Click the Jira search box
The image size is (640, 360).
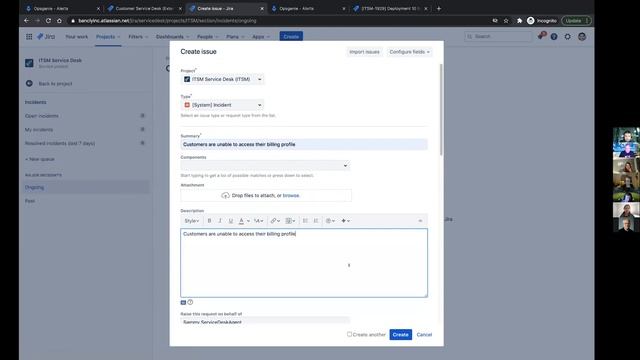tap(498, 37)
